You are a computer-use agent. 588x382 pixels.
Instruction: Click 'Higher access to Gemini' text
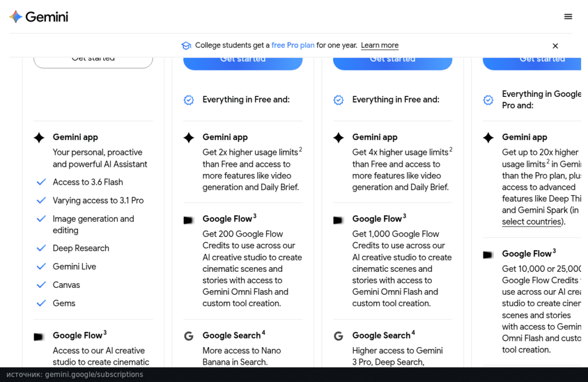pos(397,350)
